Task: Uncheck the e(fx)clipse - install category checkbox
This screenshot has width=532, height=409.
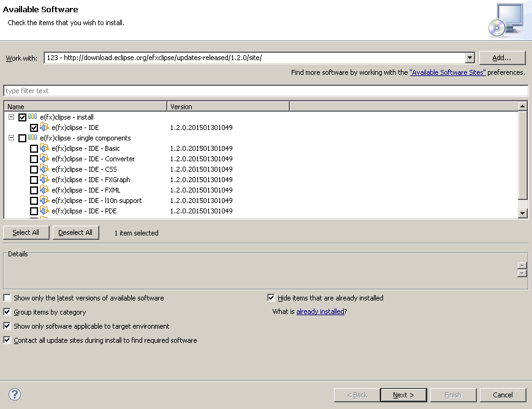Action: point(23,118)
